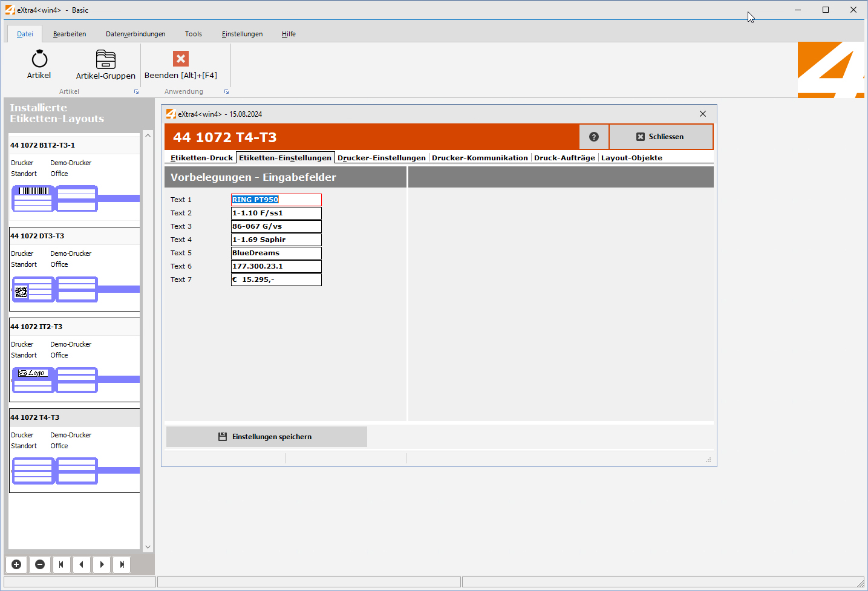
Task: Select the 44 1072 DT3-T3 layout thumbnail
Action: coord(54,289)
